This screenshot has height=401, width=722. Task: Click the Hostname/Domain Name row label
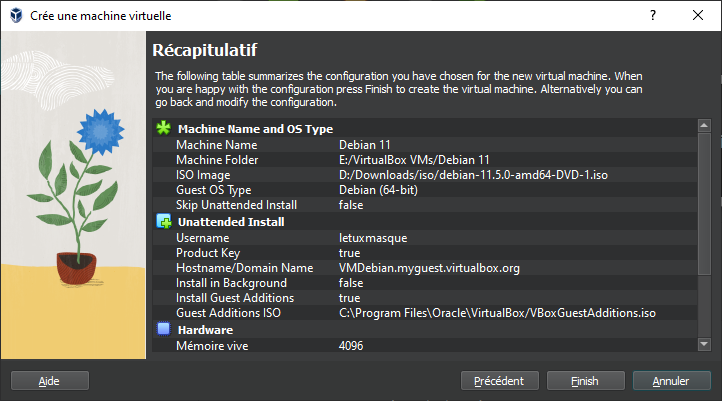(245, 268)
